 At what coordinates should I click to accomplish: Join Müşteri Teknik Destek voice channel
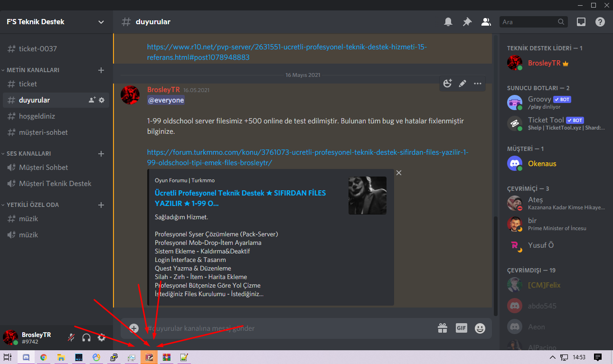[x=57, y=184]
